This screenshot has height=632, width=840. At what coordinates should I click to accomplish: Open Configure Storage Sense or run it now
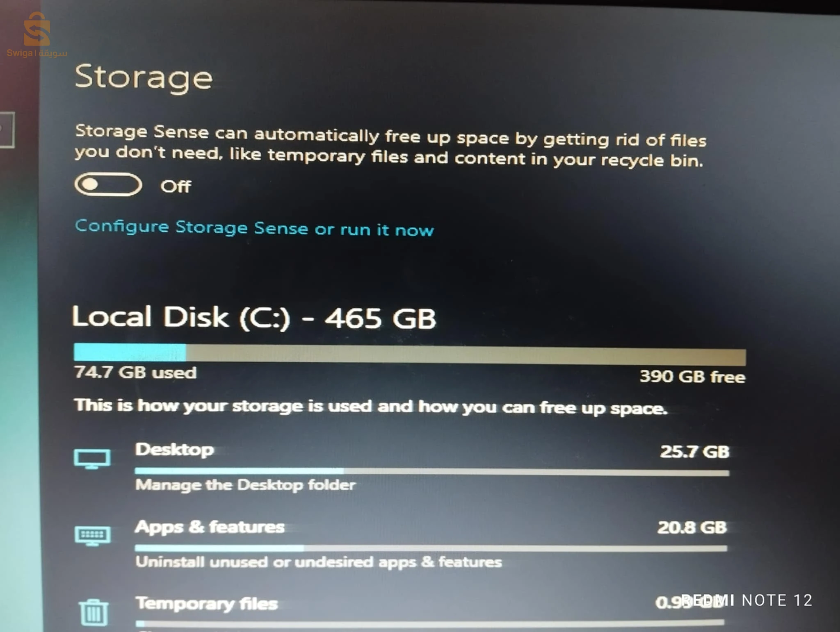pyautogui.click(x=254, y=228)
